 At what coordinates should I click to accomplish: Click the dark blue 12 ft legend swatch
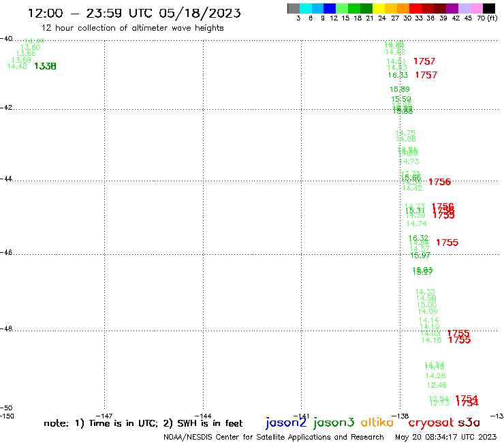330,8
